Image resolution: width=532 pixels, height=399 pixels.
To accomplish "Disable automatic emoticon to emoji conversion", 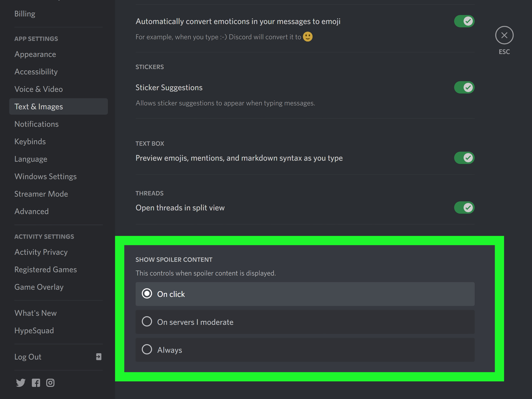I will (464, 21).
